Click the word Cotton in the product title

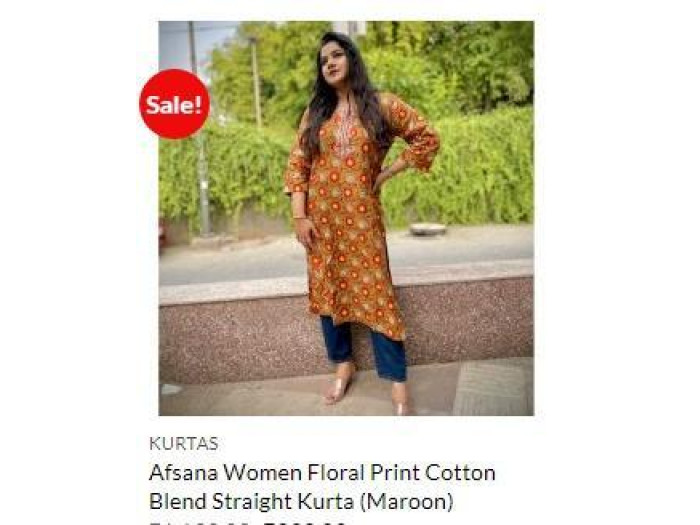[x=460, y=473]
